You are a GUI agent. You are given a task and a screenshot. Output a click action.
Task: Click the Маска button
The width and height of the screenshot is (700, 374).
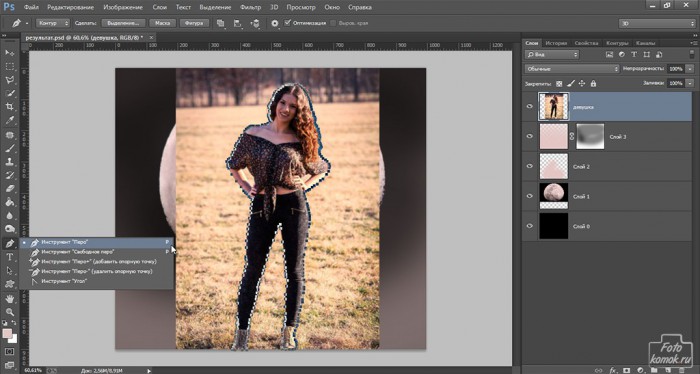(x=162, y=23)
